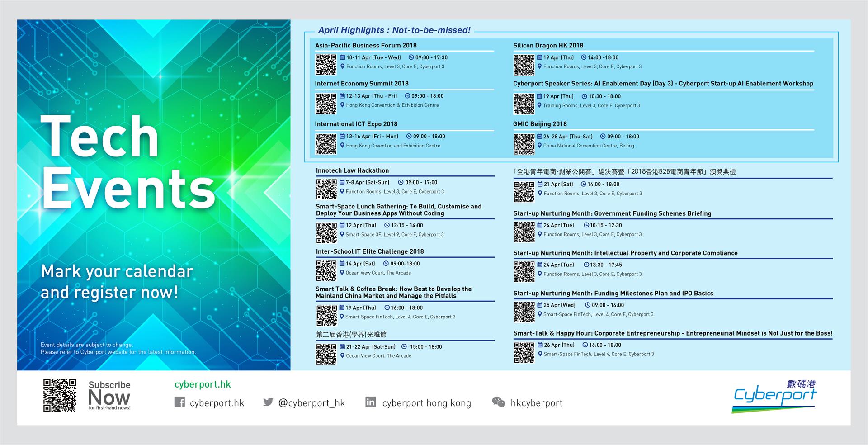Image resolution: width=868 pixels, height=445 pixels.
Task: Select Funding Milestones Plan and IPO Basics title
Action: click(613, 293)
